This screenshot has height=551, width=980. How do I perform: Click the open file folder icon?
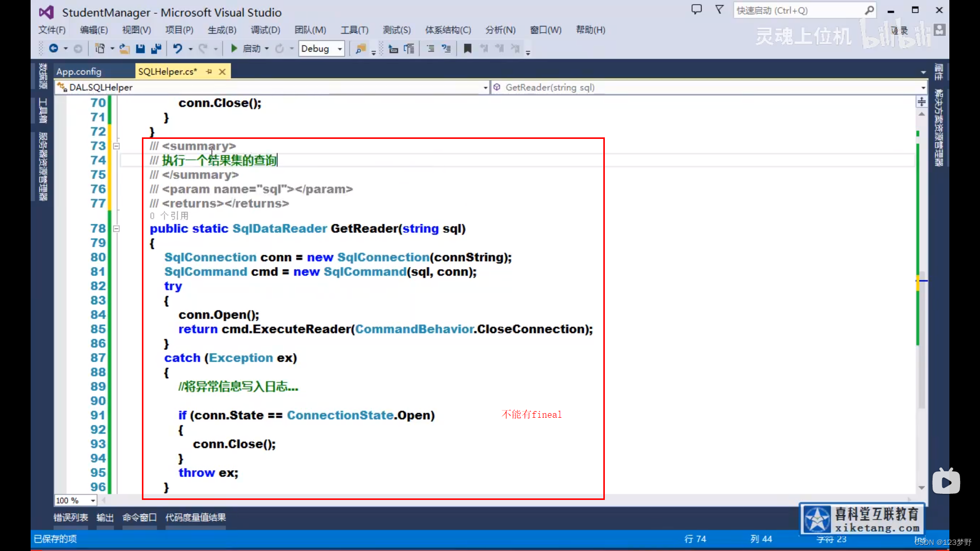(x=125, y=49)
